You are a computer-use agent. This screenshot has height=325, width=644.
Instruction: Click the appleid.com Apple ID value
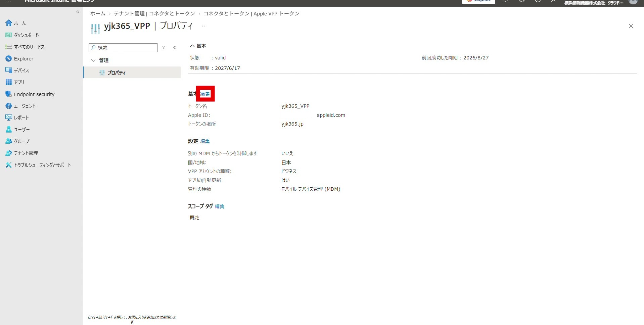coord(331,115)
